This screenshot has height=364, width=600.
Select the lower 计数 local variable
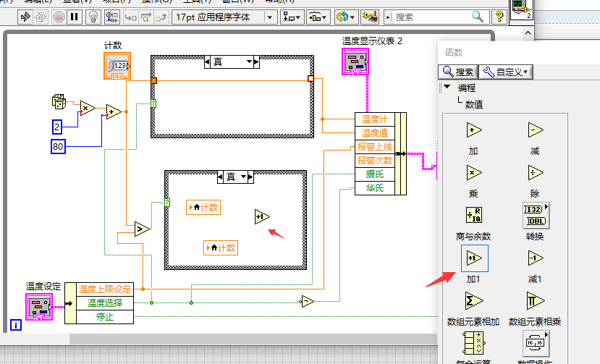221,248
